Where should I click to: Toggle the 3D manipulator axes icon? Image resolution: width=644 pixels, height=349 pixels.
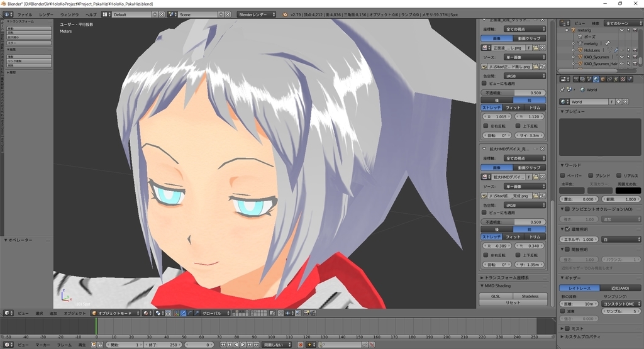177,313
